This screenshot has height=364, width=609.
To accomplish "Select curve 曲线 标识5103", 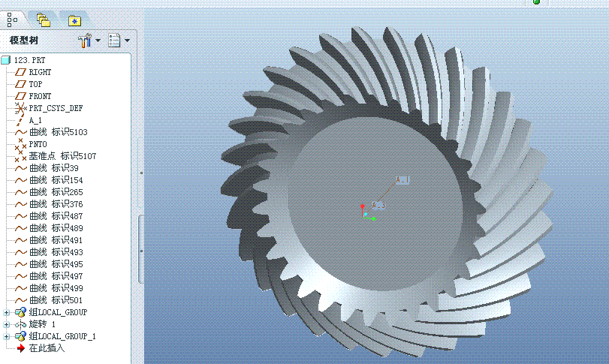I will click(59, 132).
